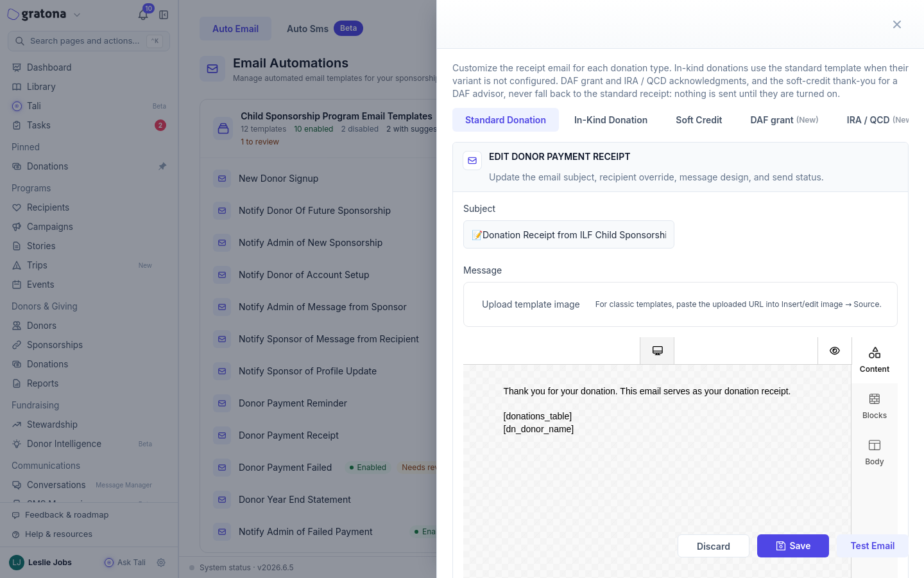Click the Child Sponsorship Program briefcase icon

[223, 128]
